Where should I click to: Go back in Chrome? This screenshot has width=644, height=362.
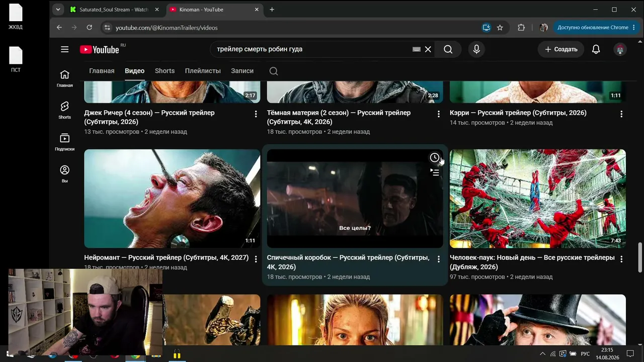point(59,28)
